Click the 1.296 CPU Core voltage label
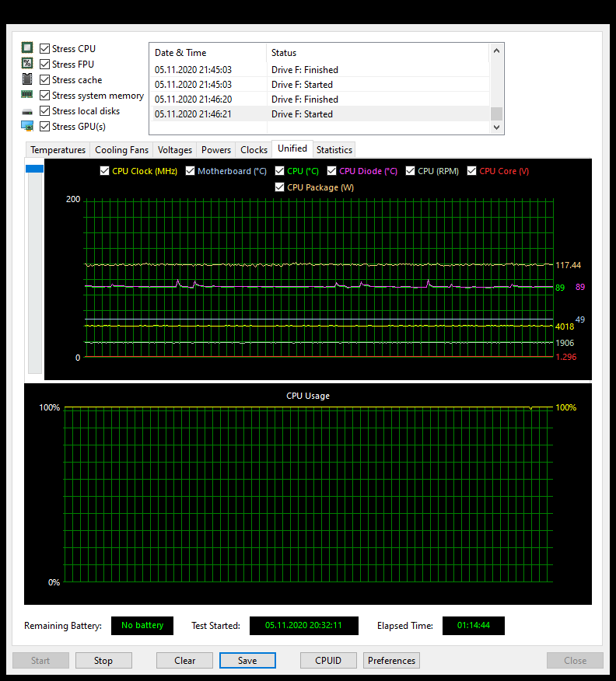 pyautogui.click(x=566, y=357)
